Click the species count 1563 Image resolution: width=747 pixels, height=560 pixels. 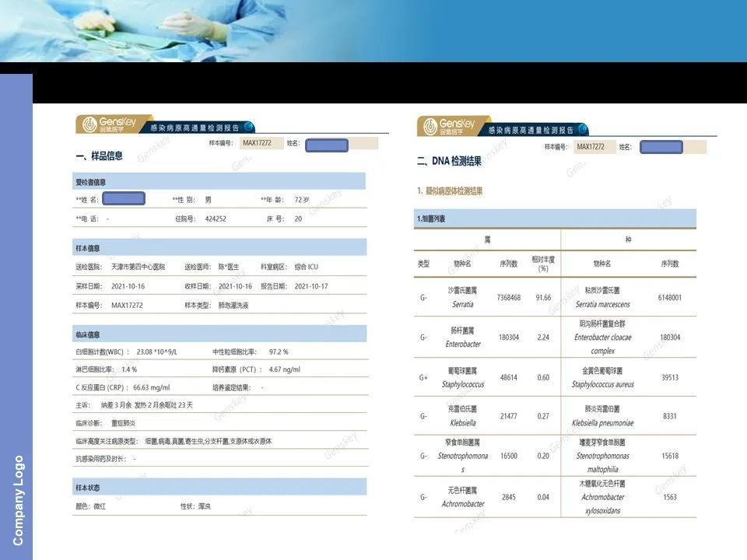670,497
